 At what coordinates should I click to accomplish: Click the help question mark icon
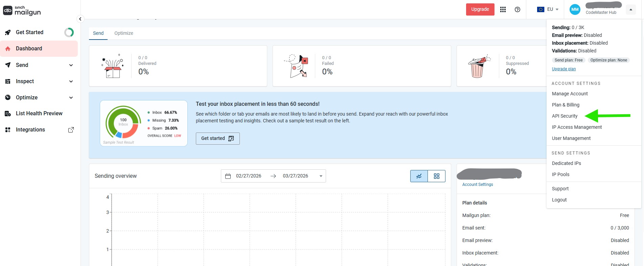coord(517,9)
